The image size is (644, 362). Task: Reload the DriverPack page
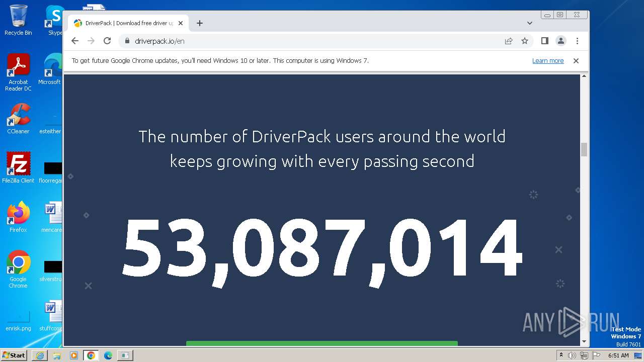click(x=107, y=41)
